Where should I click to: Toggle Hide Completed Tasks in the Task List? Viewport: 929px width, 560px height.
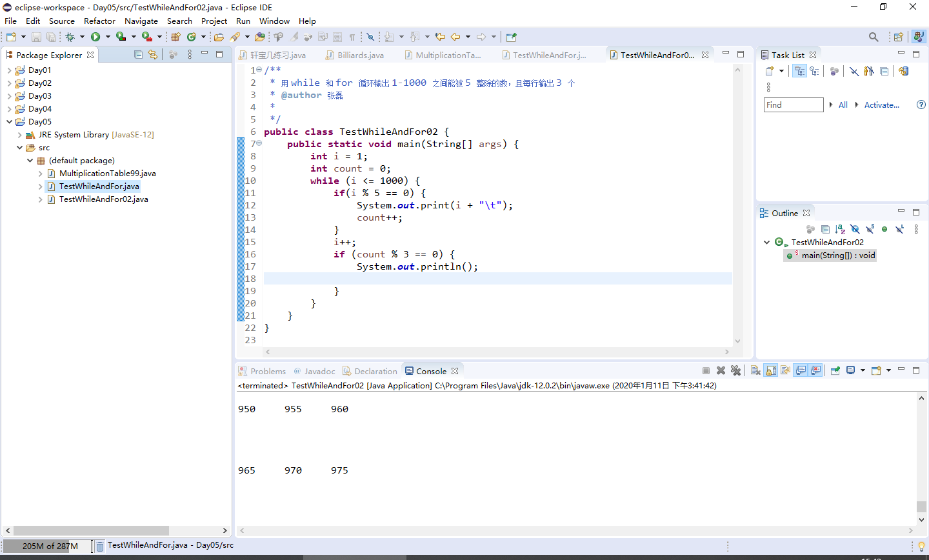click(x=854, y=71)
